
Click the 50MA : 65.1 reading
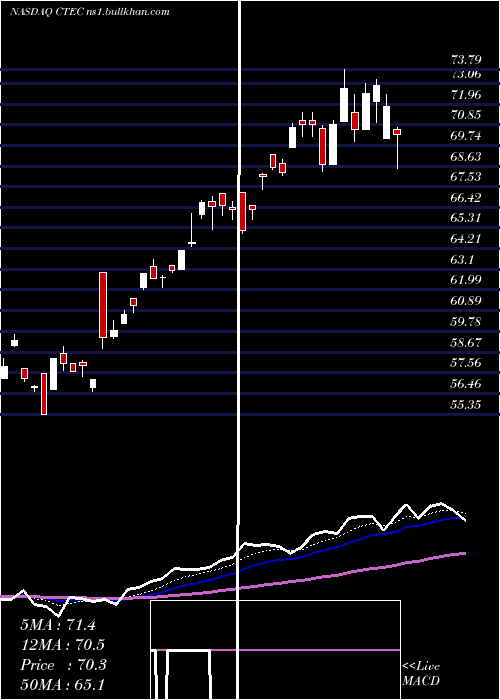(63, 685)
